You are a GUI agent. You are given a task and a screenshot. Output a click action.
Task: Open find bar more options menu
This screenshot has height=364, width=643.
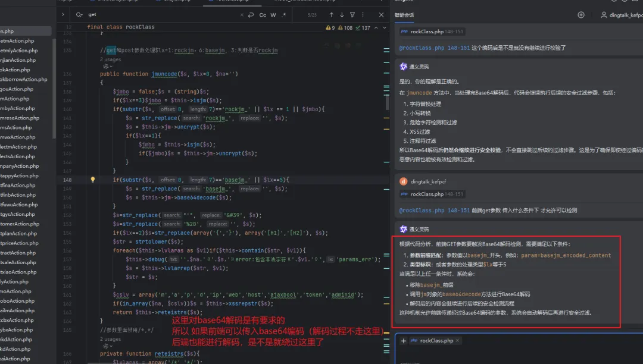(363, 15)
